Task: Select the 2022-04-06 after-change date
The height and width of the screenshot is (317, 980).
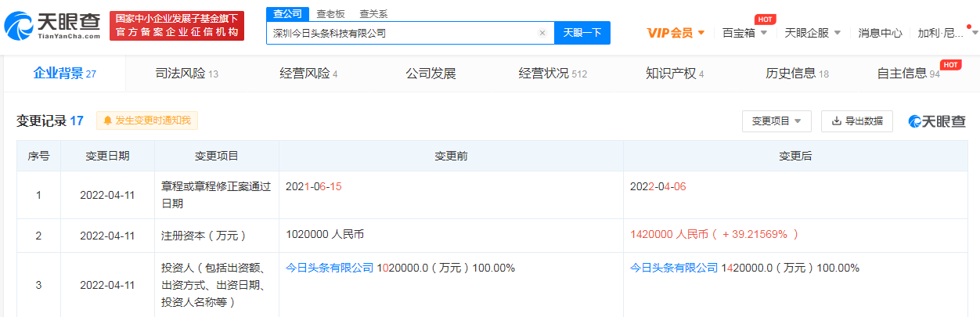Action: point(658,186)
